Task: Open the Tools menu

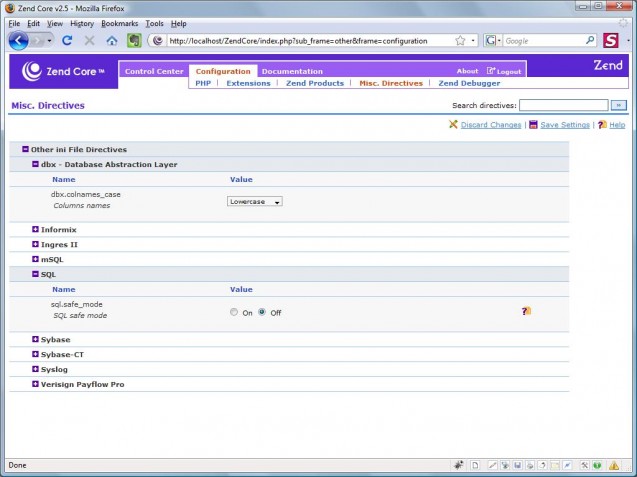Action: click(x=154, y=24)
